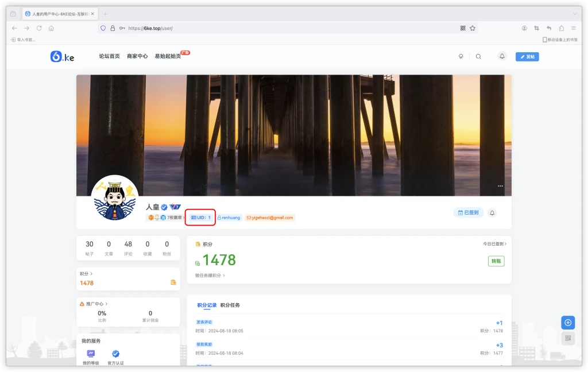Click the 6.ke site logo

click(62, 56)
